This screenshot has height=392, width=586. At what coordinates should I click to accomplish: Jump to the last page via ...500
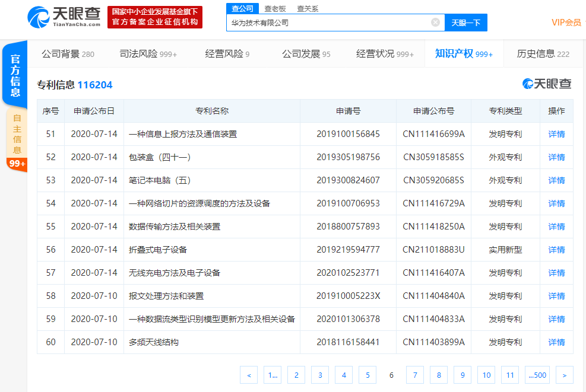click(x=537, y=375)
